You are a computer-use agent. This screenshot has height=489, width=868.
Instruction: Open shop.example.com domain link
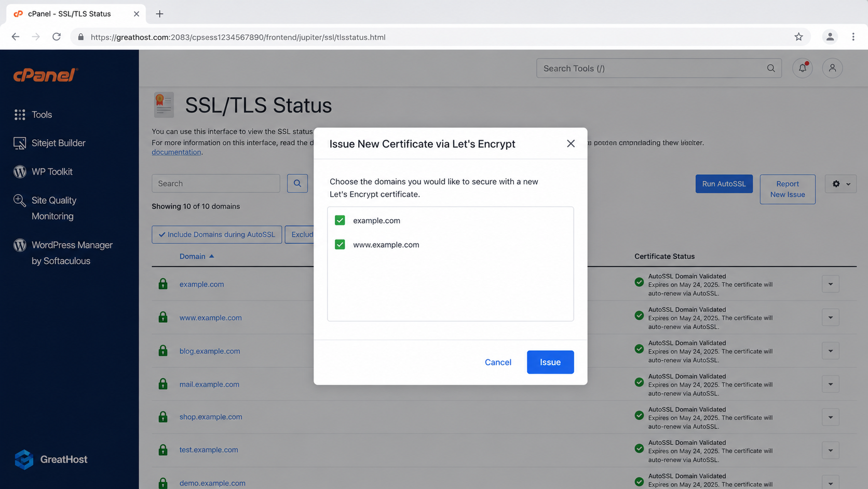tap(211, 417)
